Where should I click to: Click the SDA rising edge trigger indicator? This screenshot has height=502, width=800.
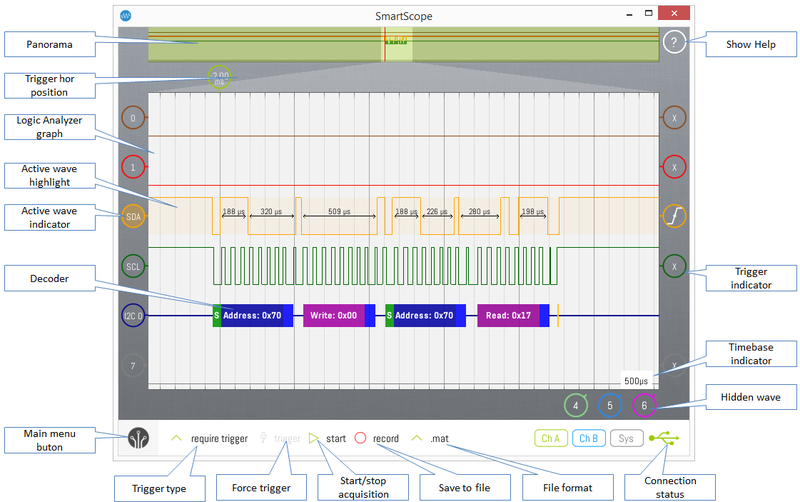(x=675, y=215)
